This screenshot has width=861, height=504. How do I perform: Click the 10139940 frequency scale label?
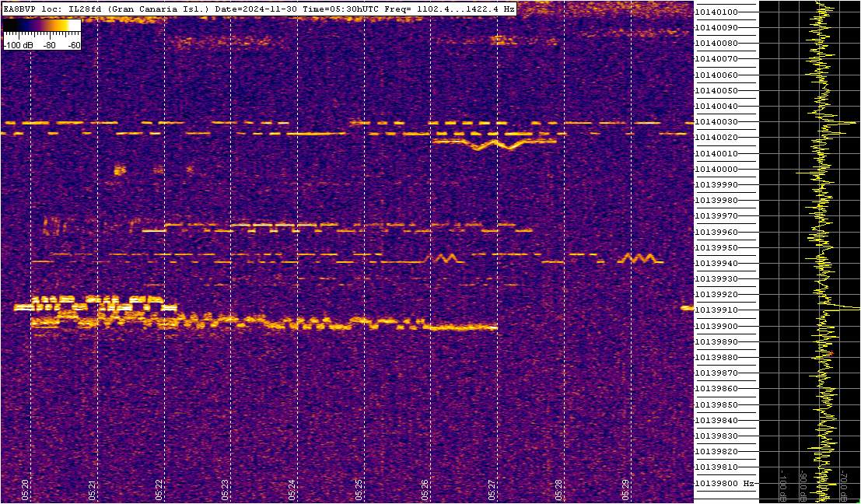[716, 263]
